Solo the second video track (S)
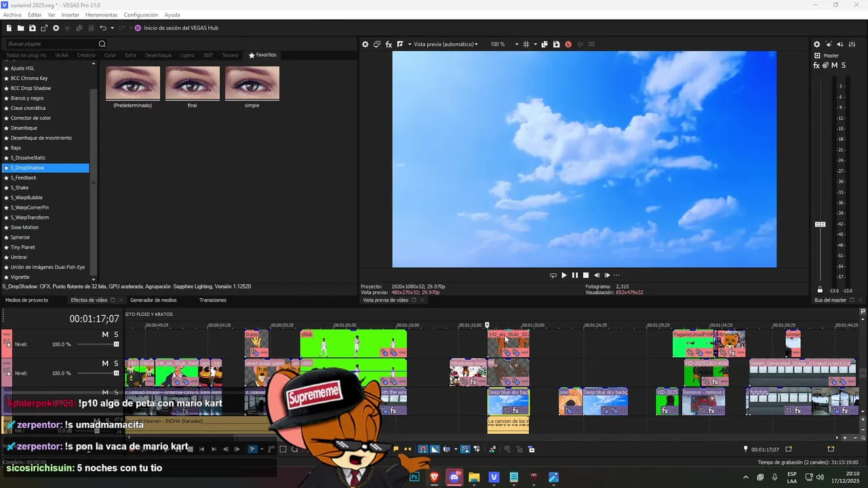Viewport: 868px width, 488px height. [116, 364]
